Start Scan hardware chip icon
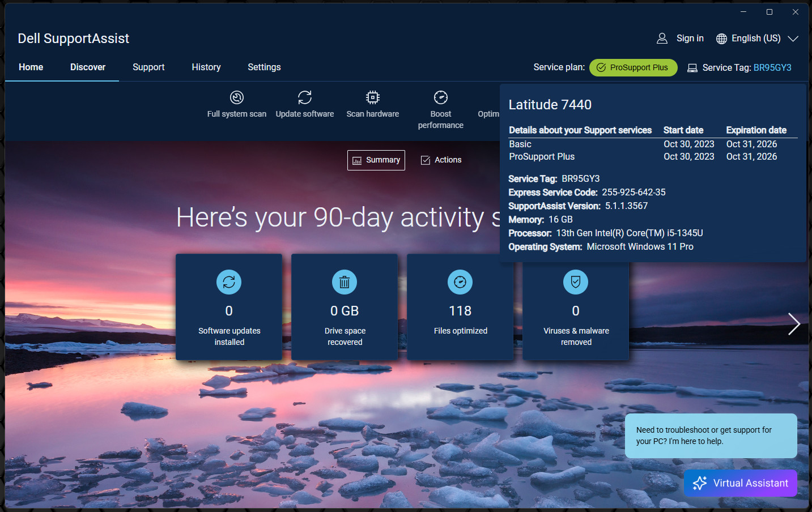 pyautogui.click(x=373, y=97)
